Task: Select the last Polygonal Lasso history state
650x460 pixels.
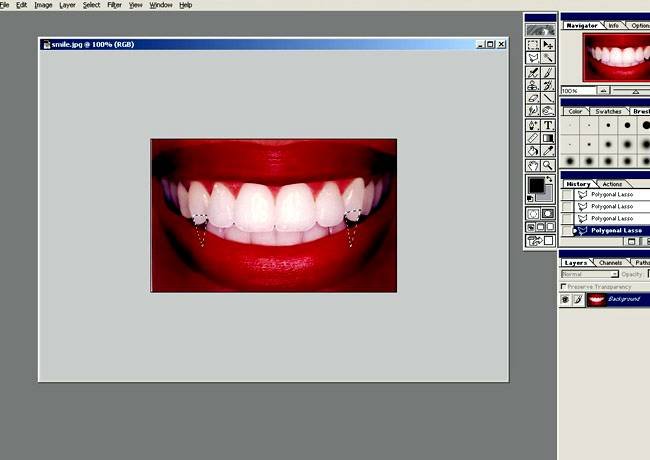Action: pos(615,230)
